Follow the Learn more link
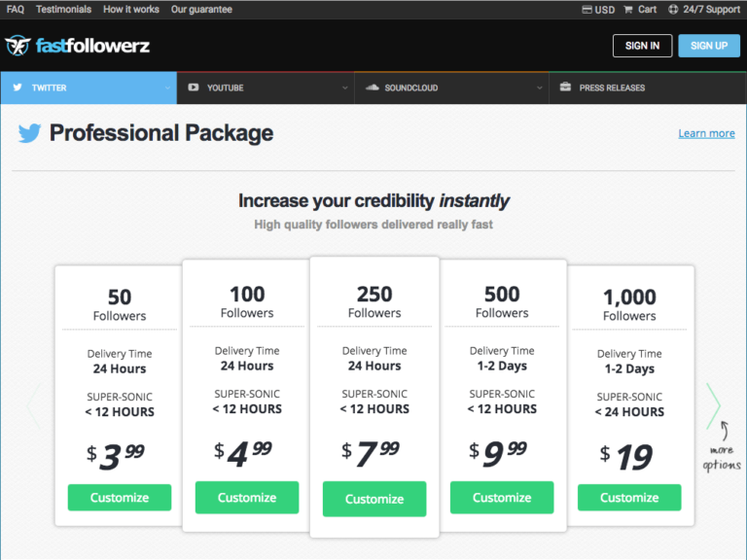 (x=706, y=133)
